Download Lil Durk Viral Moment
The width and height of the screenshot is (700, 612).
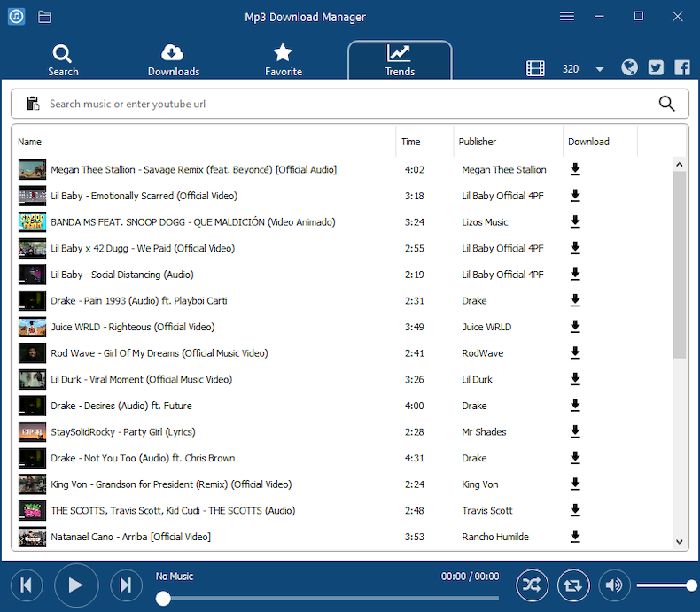tap(575, 379)
